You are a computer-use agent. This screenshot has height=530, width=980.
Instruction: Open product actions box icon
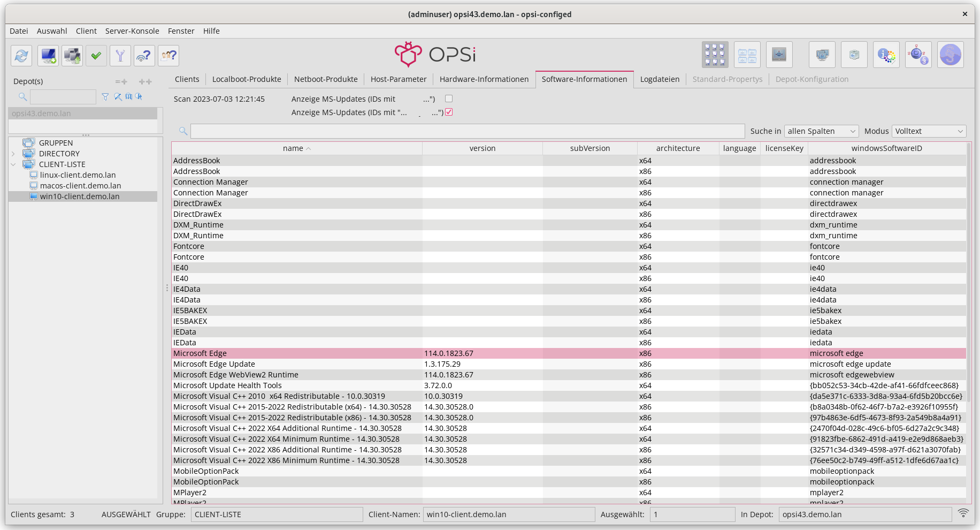(x=854, y=55)
